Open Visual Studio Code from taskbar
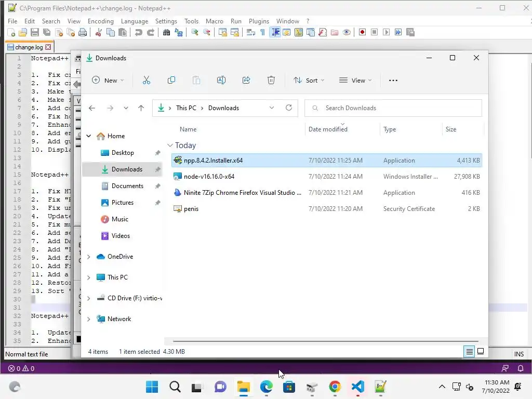Screen dimensions: 532x399 tap(358, 387)
